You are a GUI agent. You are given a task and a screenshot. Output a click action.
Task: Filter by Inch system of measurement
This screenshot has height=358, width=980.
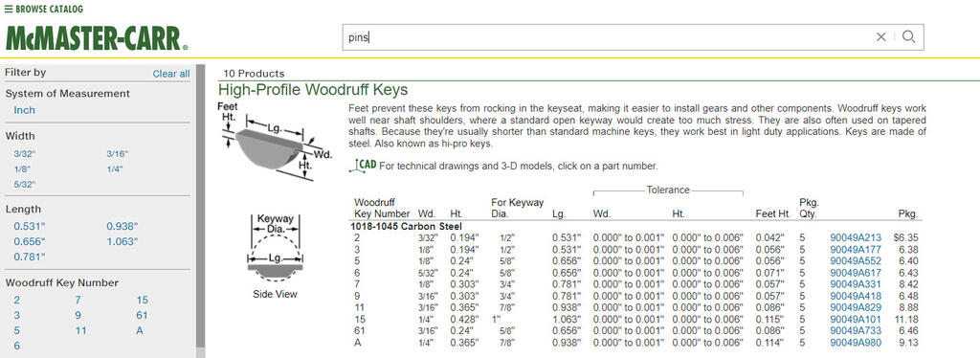point(24,110)
